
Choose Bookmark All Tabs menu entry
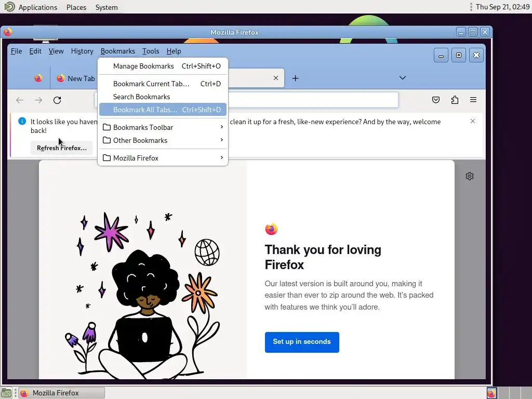pos(163,110)
